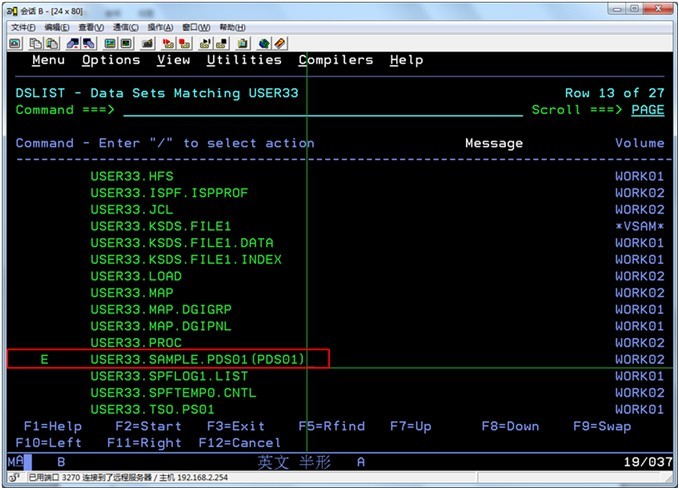Viewport: 679px width, 489px height.
Task: Click the Print Screen toolbar icon
Action: pyautogui.click(x=16, y=43)
